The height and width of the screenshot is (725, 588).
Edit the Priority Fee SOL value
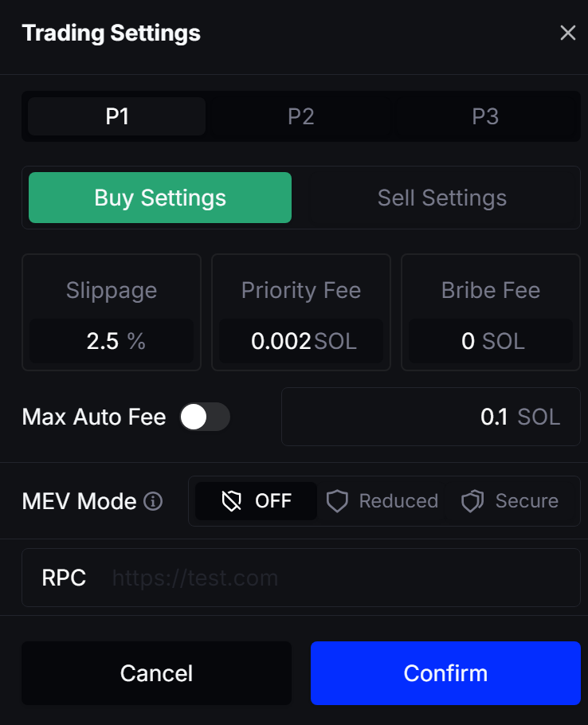(281, 341)
